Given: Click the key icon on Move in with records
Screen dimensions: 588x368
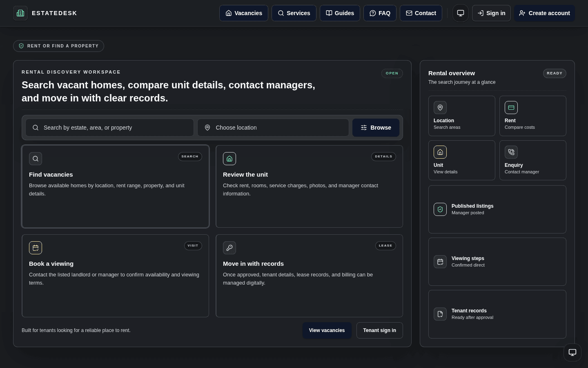Looking at the screenshot, I should click(229, 248).
